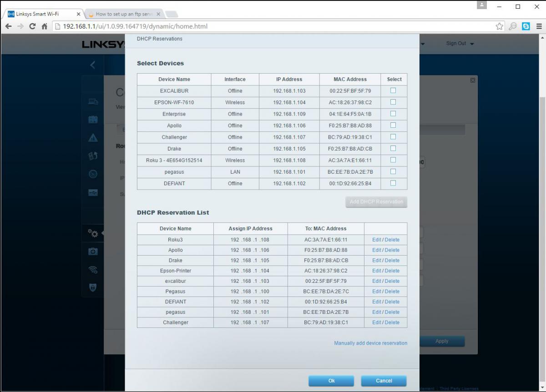Delete the Drake reservation
Image resolution: width=546 pixels, height=392 pixels.
pos(392,261)
